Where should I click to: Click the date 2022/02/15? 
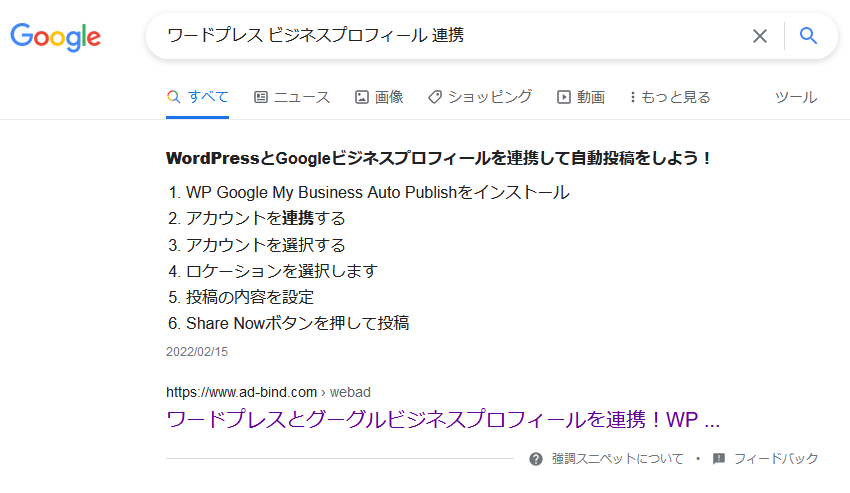197,351
